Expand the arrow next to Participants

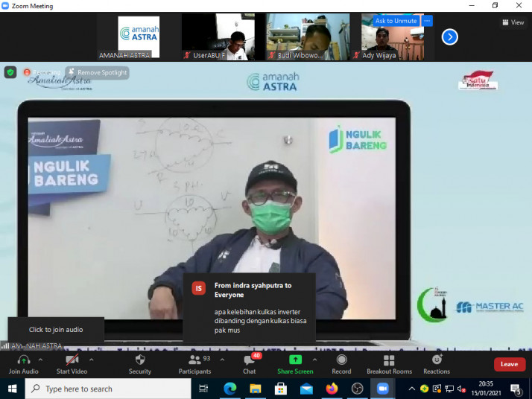click(219, 359)
